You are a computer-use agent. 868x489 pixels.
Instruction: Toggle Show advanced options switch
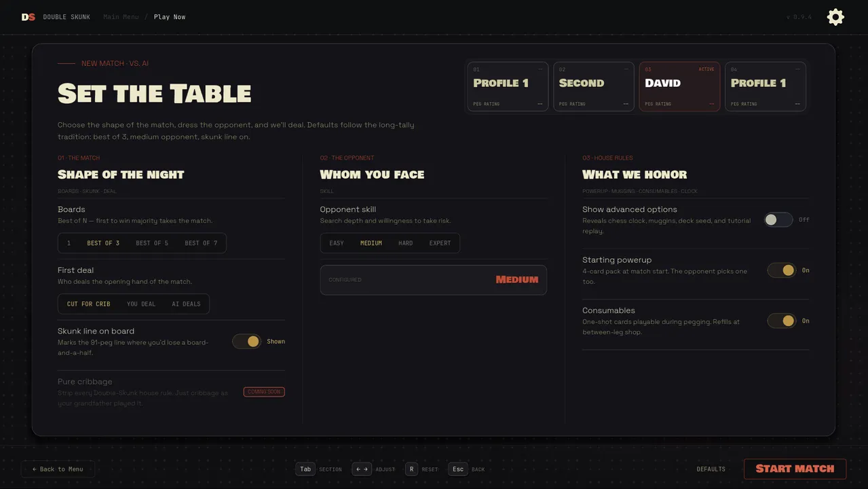coord(778,219)
